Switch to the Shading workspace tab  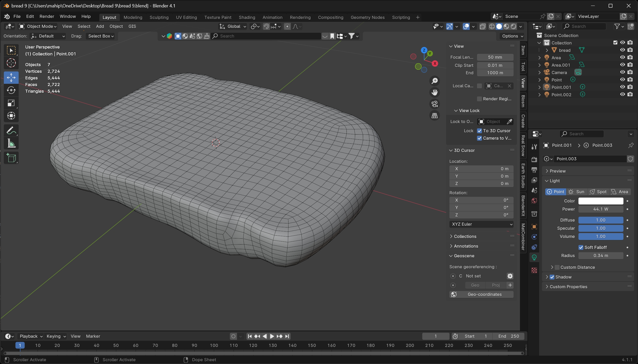coord(247,17)
